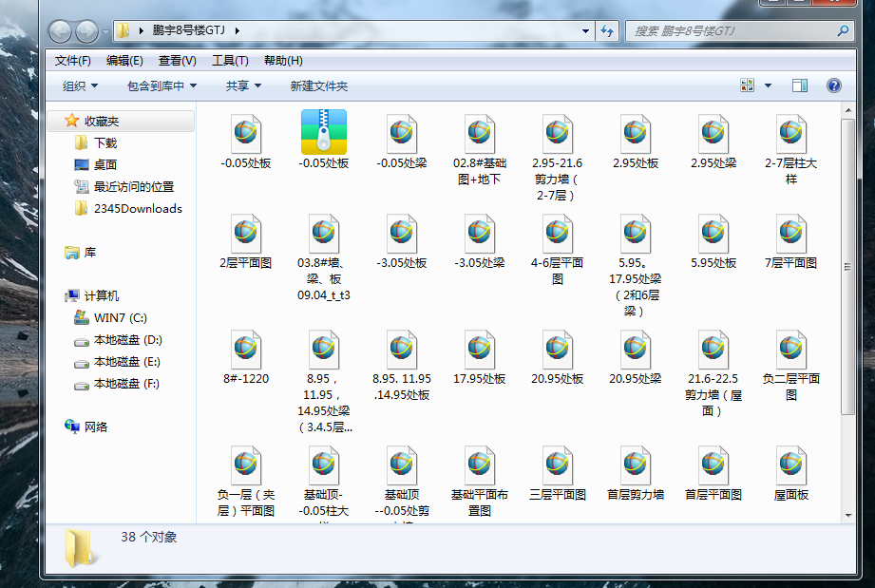Select the -0.05处梁 file icon
Screen dimensions: 875x588
click(x=402, y=133)
